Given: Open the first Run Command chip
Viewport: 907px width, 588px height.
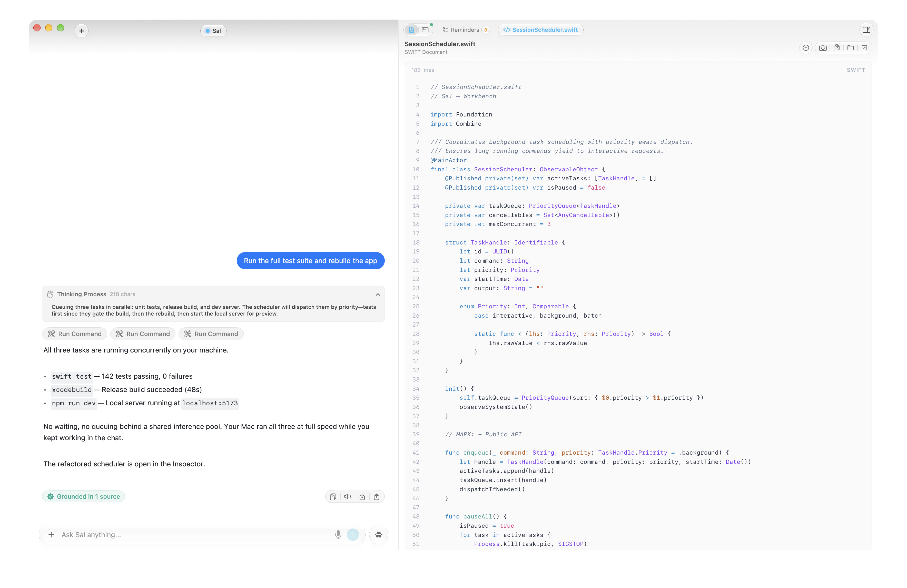Looking at the screenshot, I should (x=75, y=334).
